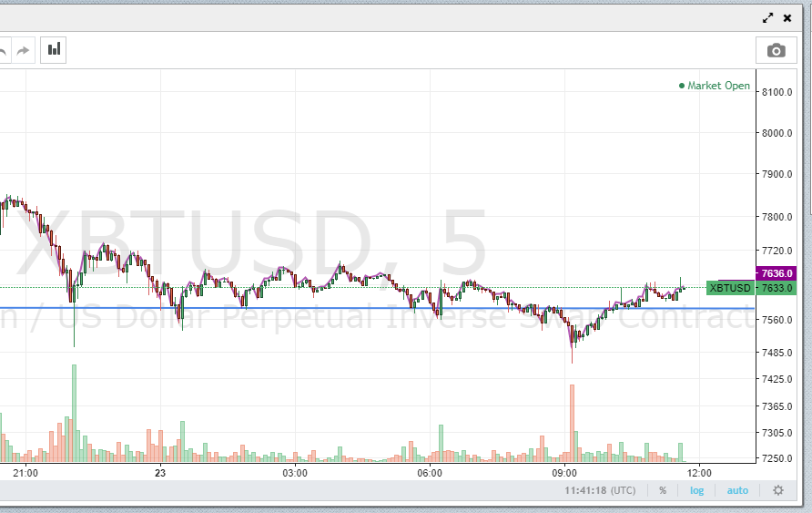Take a chart snapshot with camera icon
Screen dimensions: 812x513
(776, 50)
